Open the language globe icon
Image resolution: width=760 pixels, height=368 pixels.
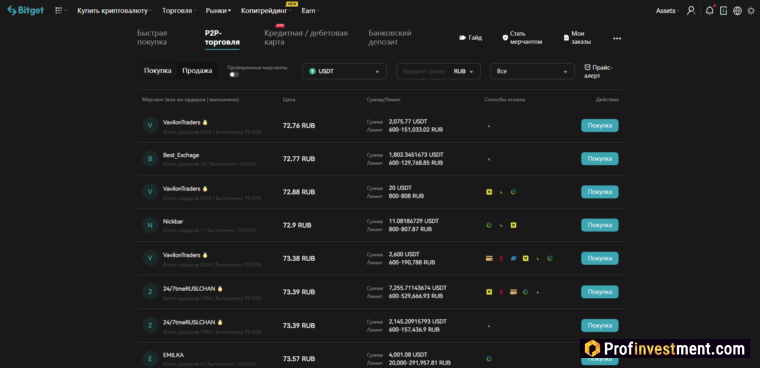737,11
